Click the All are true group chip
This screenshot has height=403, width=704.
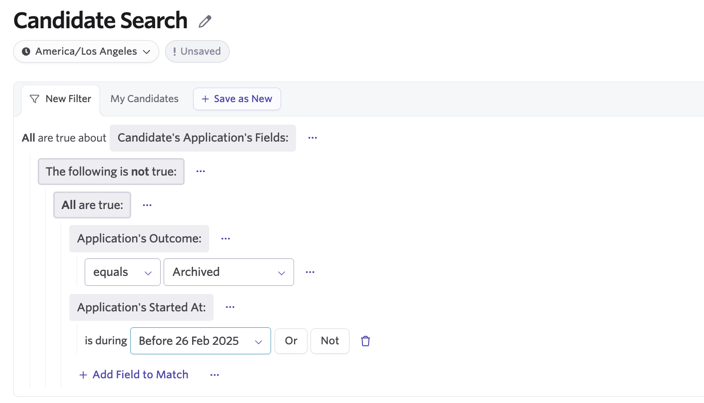pos(92,205)
